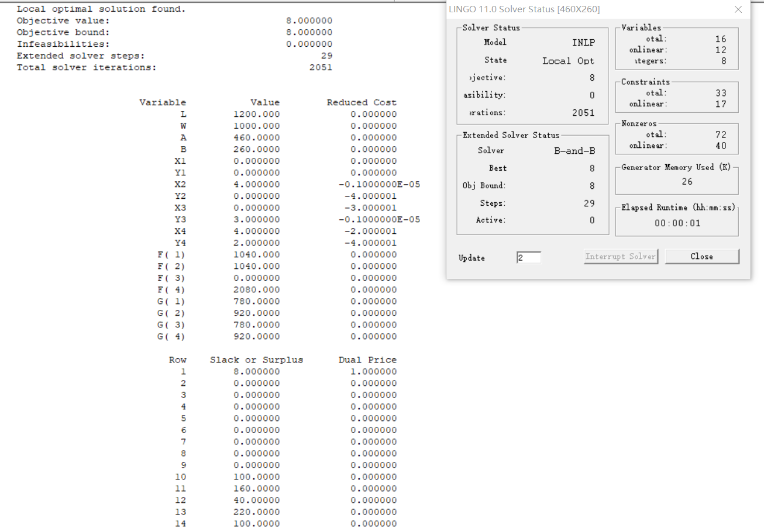Select 'Local optimal solution found.' line
The width and height of the screenshot is (764, 532).
tap(102, 9)
